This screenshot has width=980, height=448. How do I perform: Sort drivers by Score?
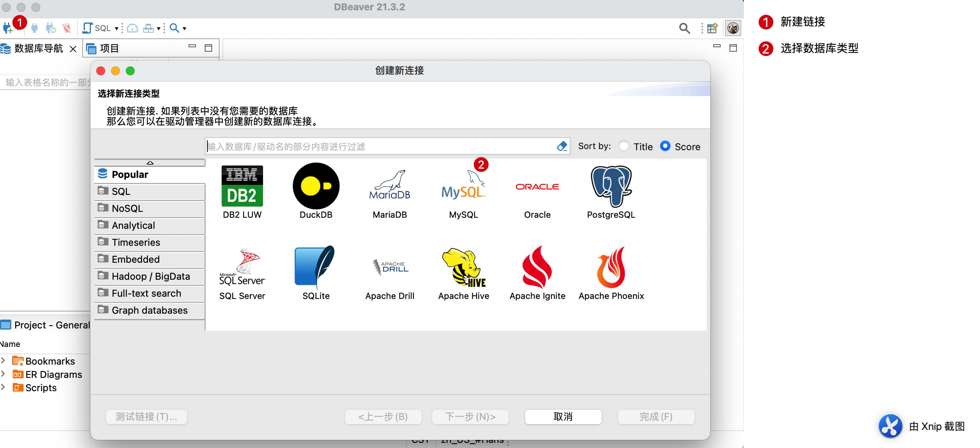(665, 146)
